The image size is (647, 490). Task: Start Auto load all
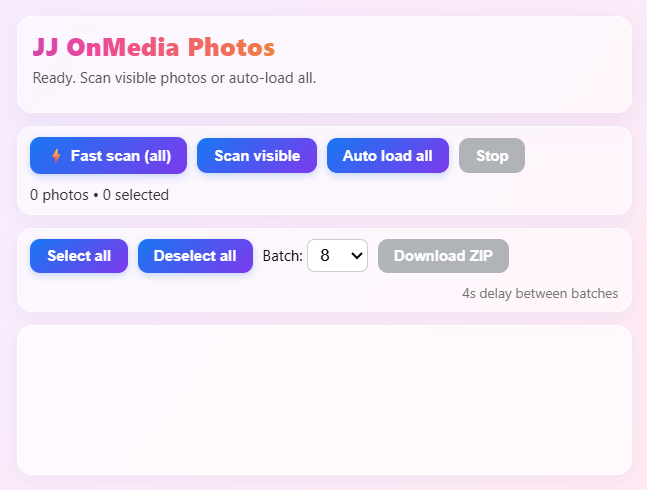coord(387,155)
